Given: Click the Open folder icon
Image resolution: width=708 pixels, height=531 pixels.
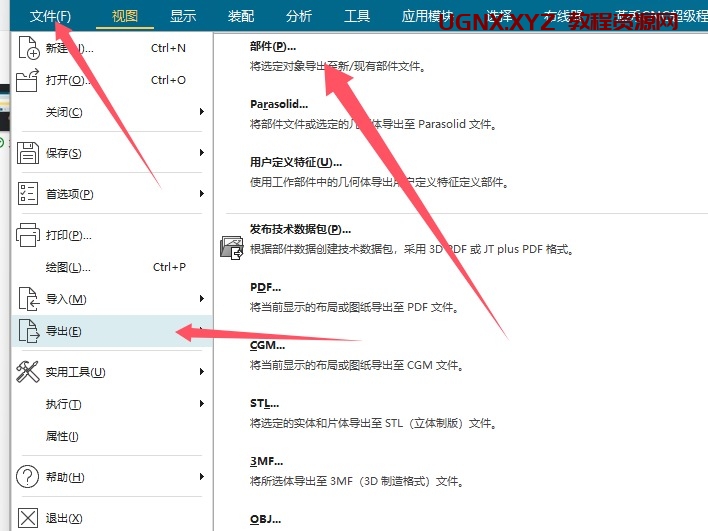Looking at the screenshot, I should coord(29,80).
